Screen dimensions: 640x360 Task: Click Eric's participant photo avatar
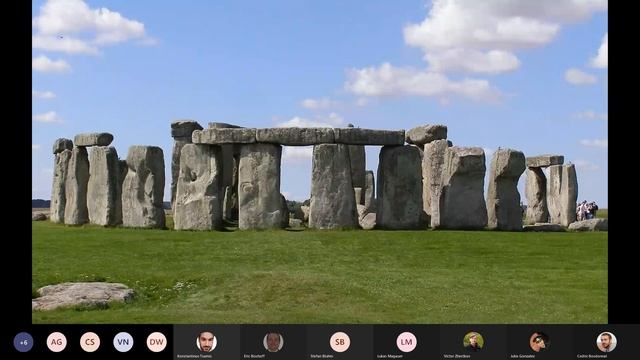(x=273, y=342)
